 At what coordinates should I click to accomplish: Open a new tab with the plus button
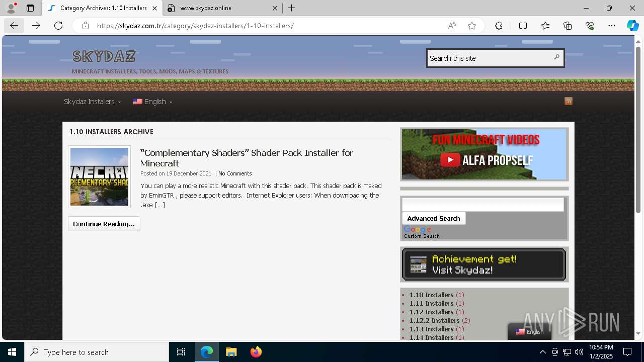coord(292,8)
